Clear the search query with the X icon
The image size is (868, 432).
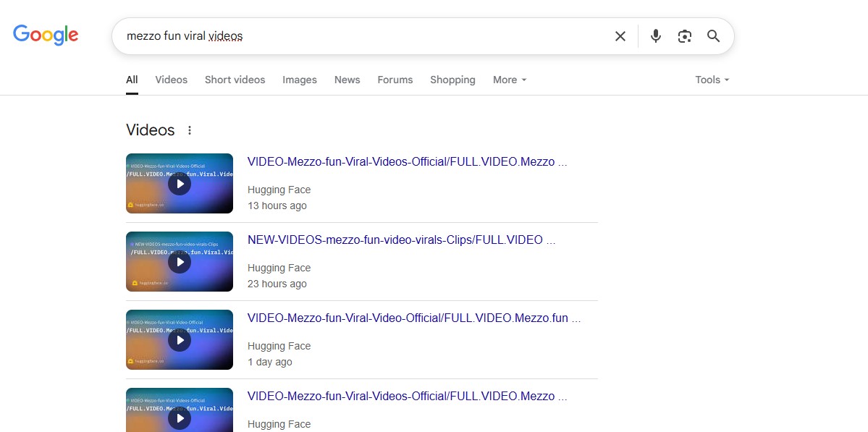[620, 35]
